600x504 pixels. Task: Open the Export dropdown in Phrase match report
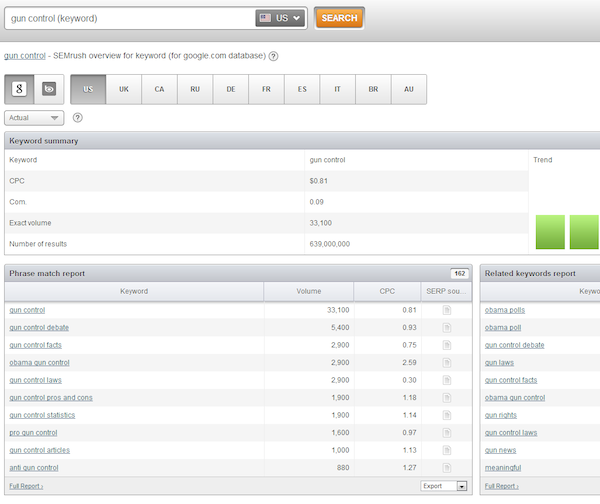(x=444, y=486)
